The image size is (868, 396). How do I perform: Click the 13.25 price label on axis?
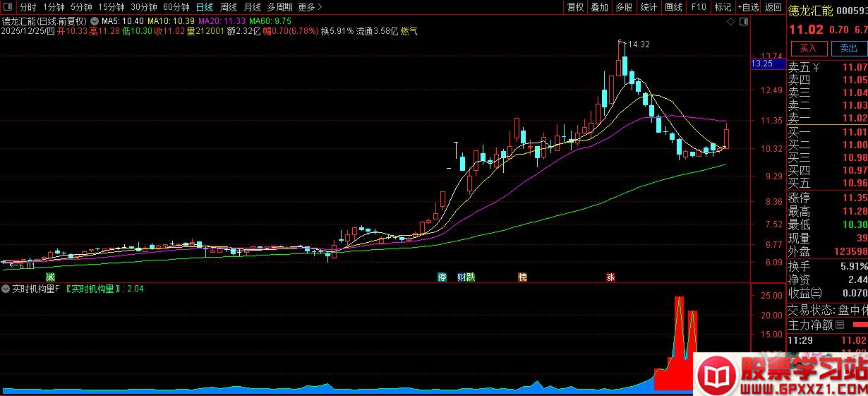tap(761, 64)
